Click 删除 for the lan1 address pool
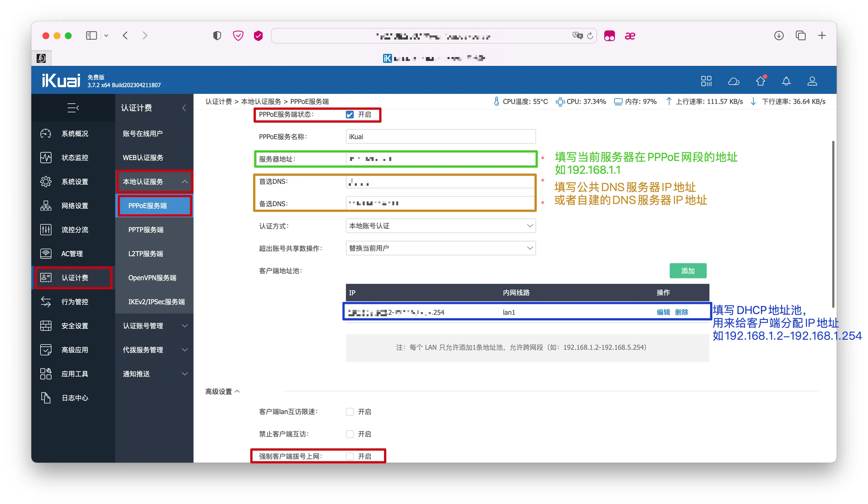Screen dimensions: 868x504 [682, 312]
